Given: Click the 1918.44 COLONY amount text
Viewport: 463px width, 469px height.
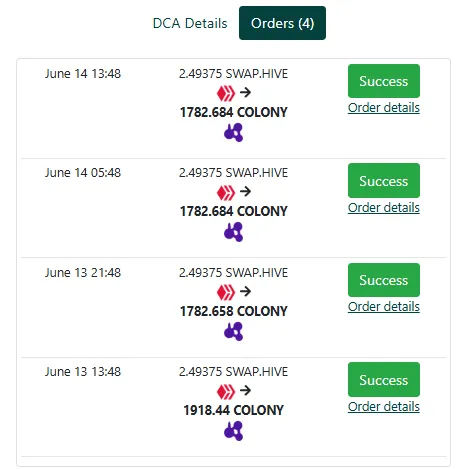Looking at the screenshot, I should click(x=233, y=410).
